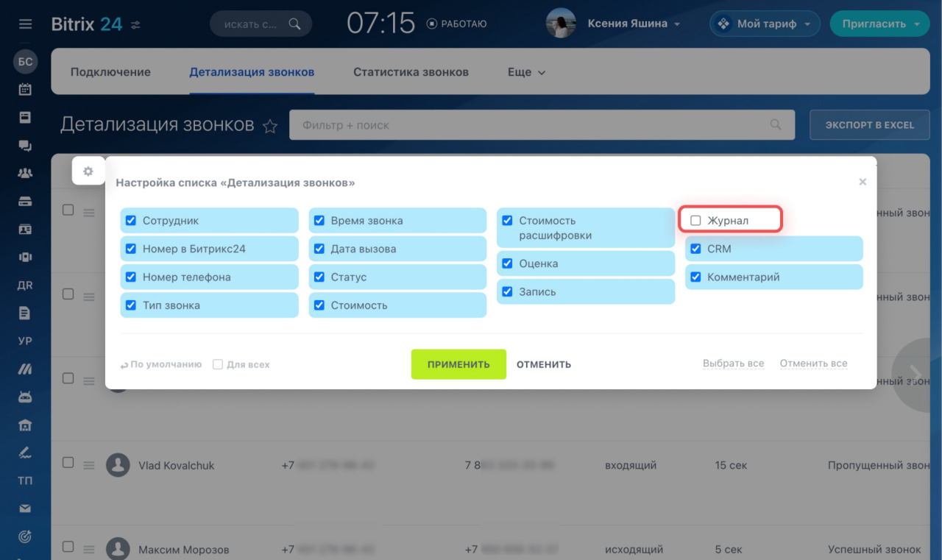Uncheck the Оценка checkbox
This screenshot has height=560, width=942.
[507, 263]
